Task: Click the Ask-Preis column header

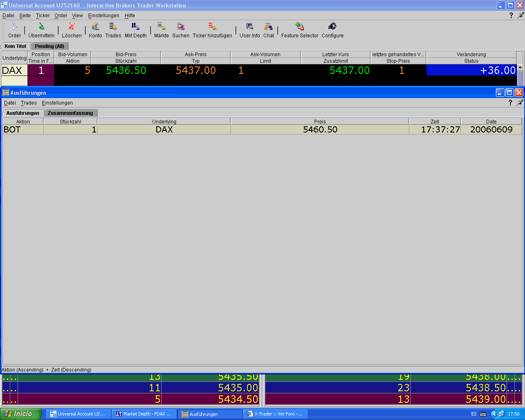Action: tap(196, 54)
